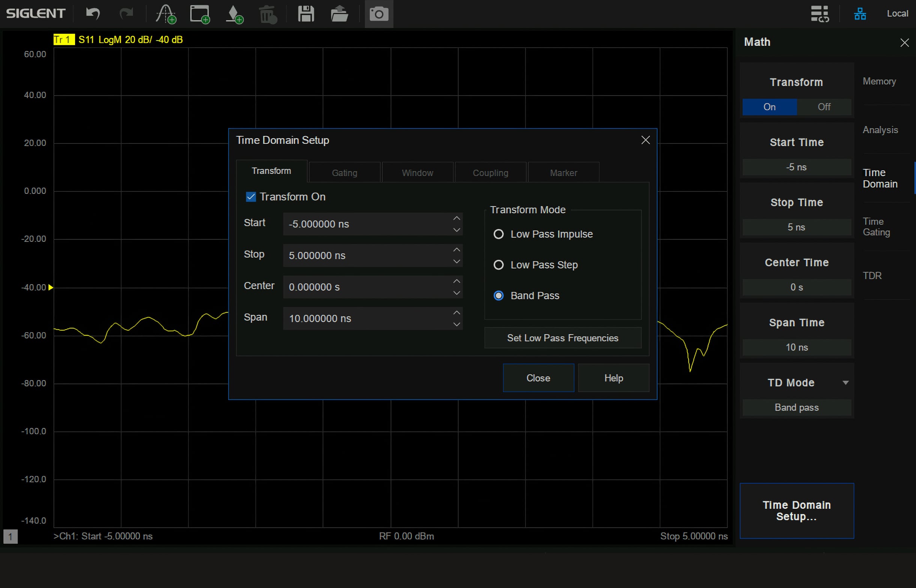Click the Local status label
The height and width of the screenshot is (588, 916).
897,14
